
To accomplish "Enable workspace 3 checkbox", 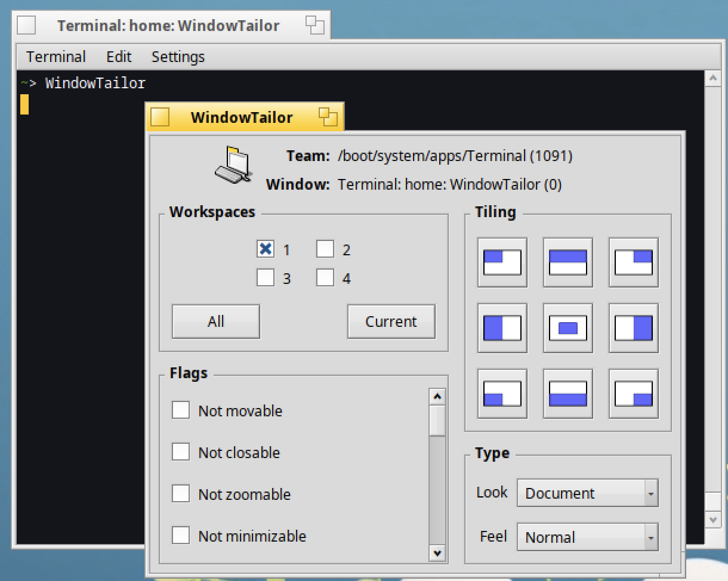I will pyautogui.click(x=266, y=277).
